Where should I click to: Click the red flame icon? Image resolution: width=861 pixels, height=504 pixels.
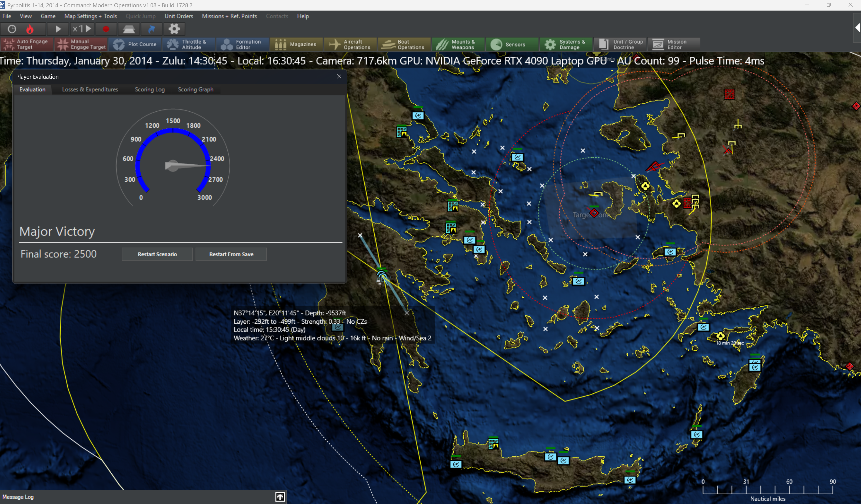(30, 29)
